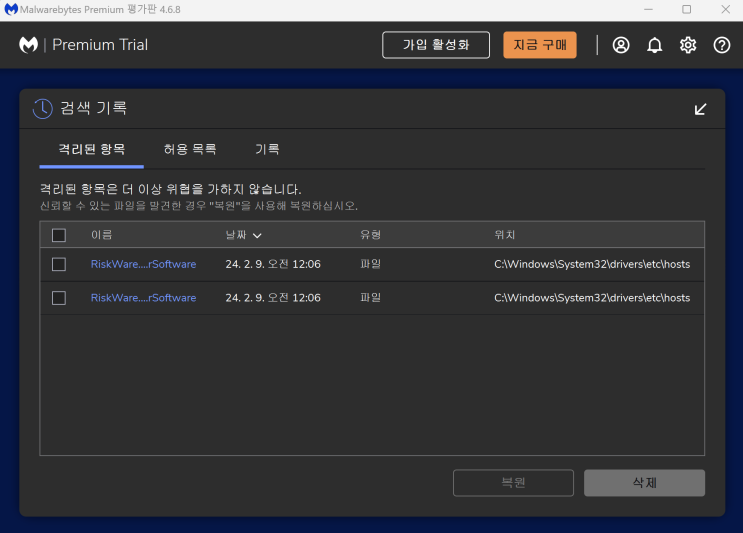Viewport: 743px width, 533px height.
Task: Click the 위치 column header
Action: (x=505, y=235)
